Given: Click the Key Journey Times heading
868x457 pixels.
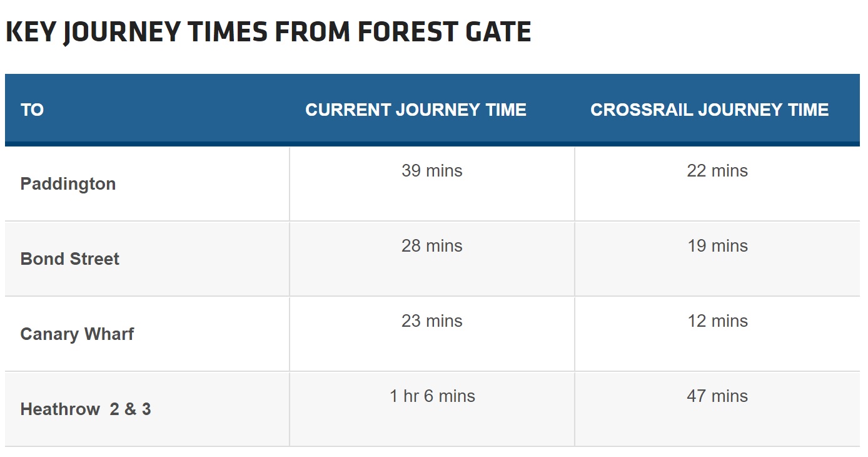Looking at the screenshot, I should (x=268, y=32).
